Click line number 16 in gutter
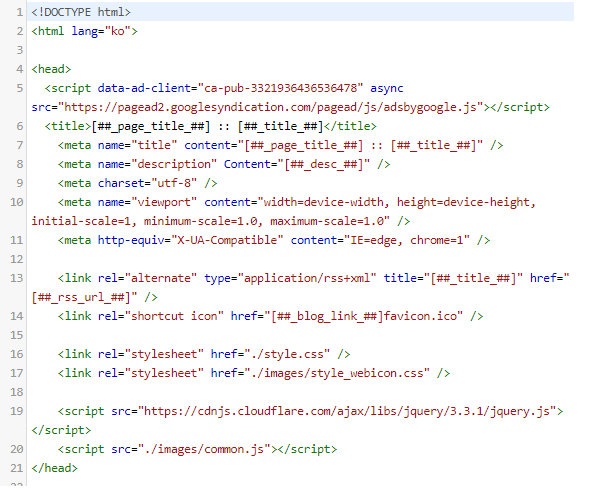The width and height of the screenshot is (609, 491). point(17,355)
